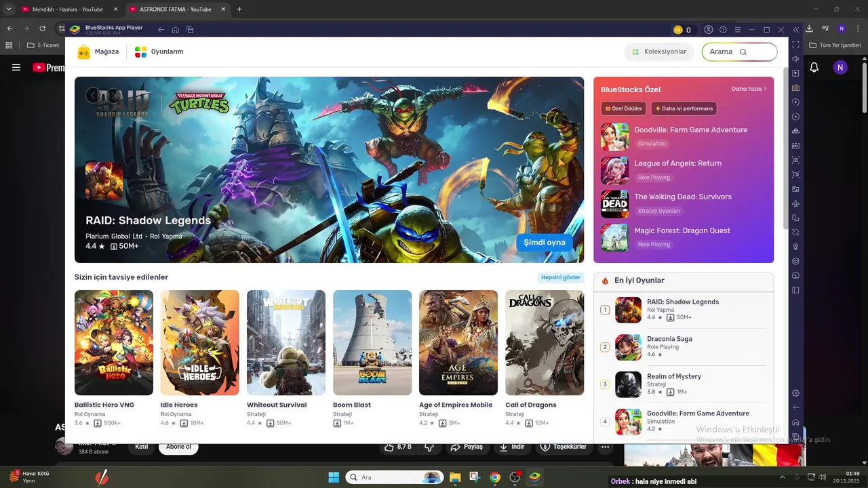Open Ballistic Hero VNG thumbnail

[114, 342]
